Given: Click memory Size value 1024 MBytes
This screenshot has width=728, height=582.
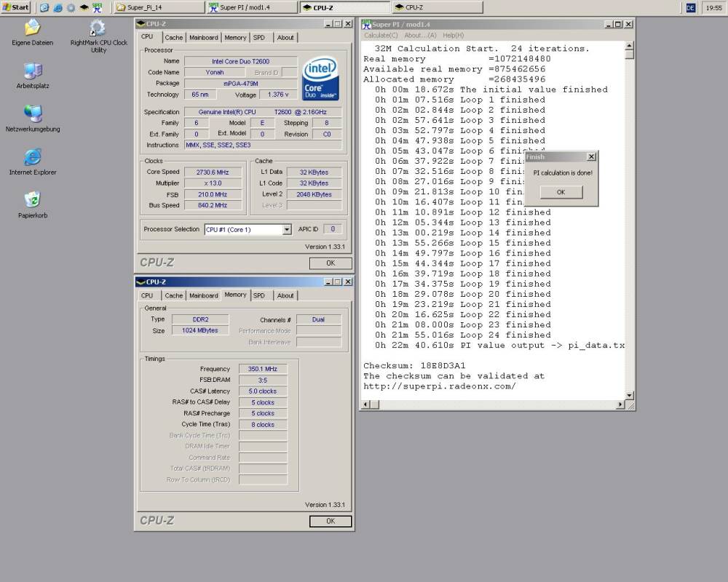Looking at the screenshot, I should click(201, 330).
